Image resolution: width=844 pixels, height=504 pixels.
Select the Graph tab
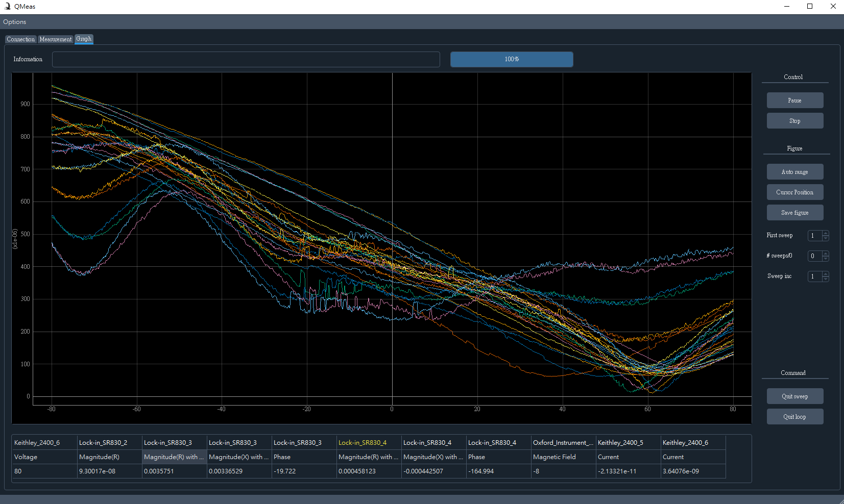[x=84, y=39]
